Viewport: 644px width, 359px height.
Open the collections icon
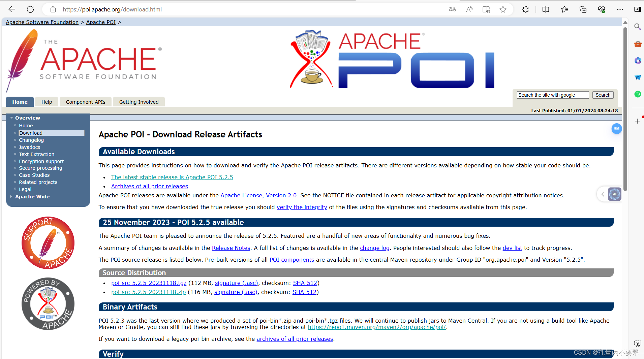click(583, 9)
